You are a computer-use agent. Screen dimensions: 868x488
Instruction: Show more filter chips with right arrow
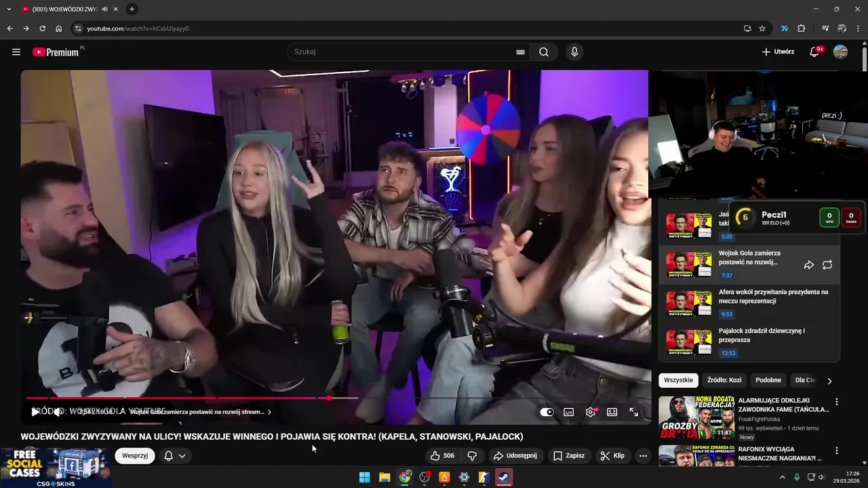829,381
